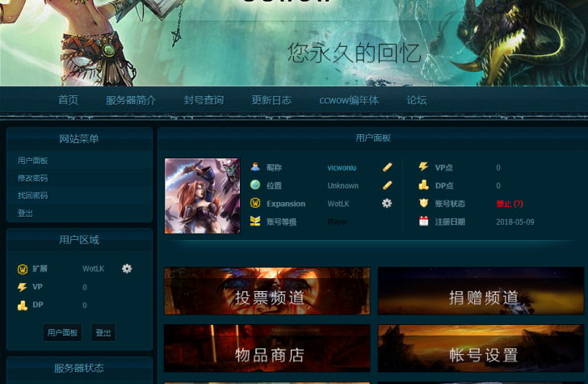Viewport: 588px width, 384px height.
Task: Open the 捐赠频道 banner
Action: (481, 291)
